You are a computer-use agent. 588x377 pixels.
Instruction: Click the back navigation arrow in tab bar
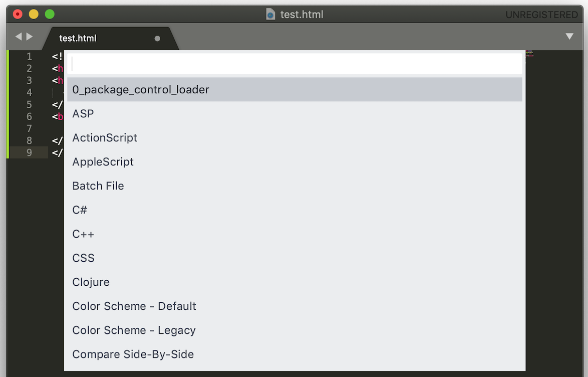19,37
